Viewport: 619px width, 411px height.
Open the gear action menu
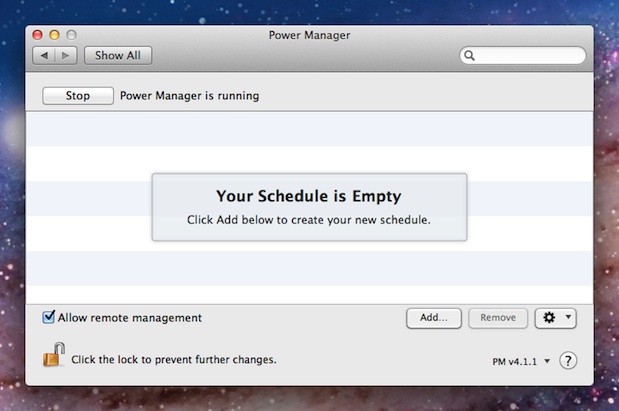tap(555, 318)
